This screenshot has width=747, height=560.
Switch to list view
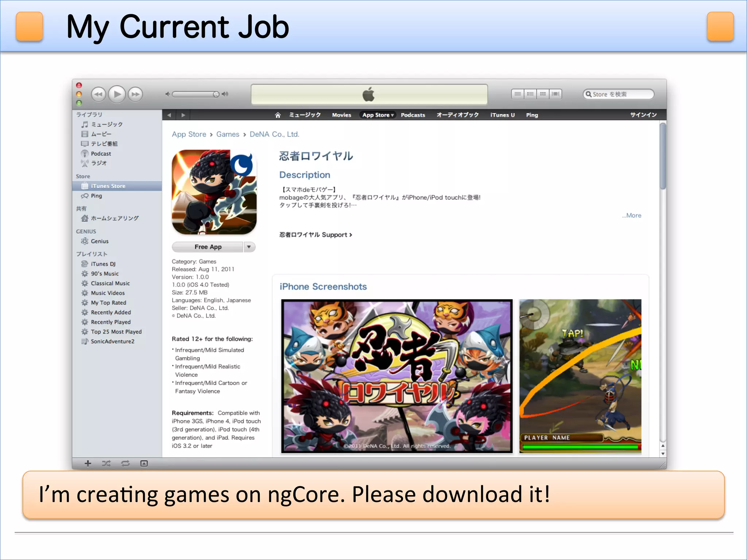(518, 94)
